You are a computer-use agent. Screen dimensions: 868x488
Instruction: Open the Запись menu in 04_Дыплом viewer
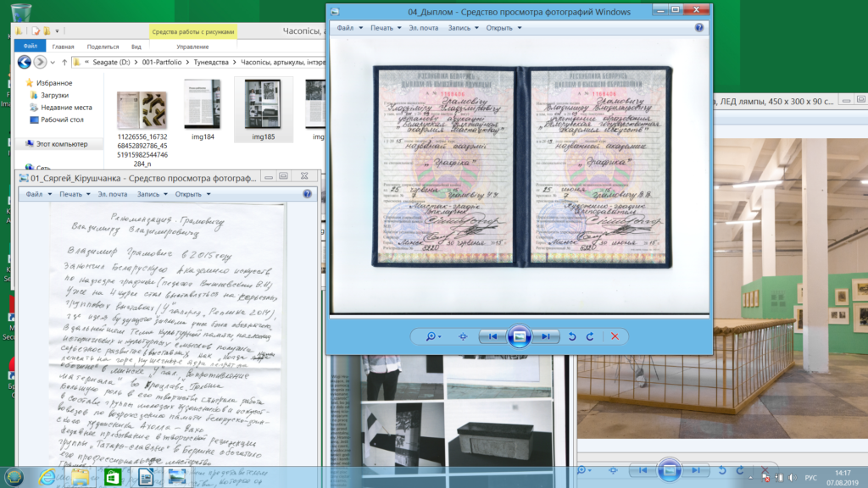pyautogui.click(x=464, y=28)
